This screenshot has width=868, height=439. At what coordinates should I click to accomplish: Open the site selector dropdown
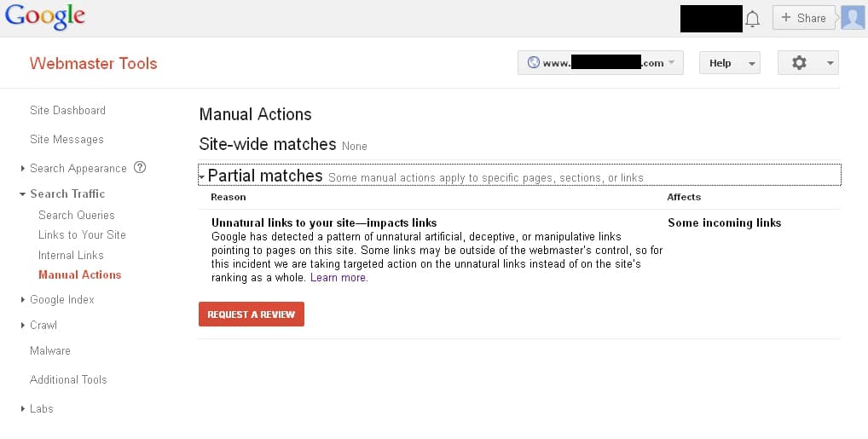pyautogui.click(x=600, y=63)
